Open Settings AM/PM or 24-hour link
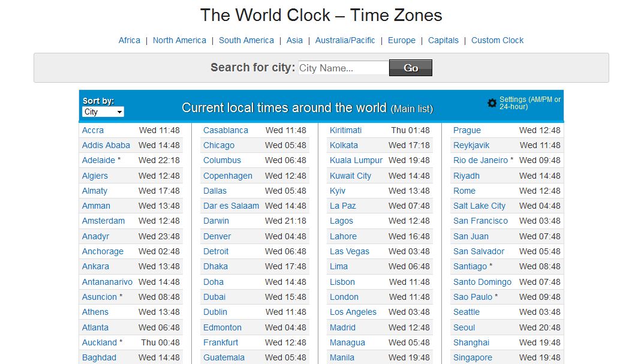The height and width of the screenshot is (364, 623). (x=530, y=103)
